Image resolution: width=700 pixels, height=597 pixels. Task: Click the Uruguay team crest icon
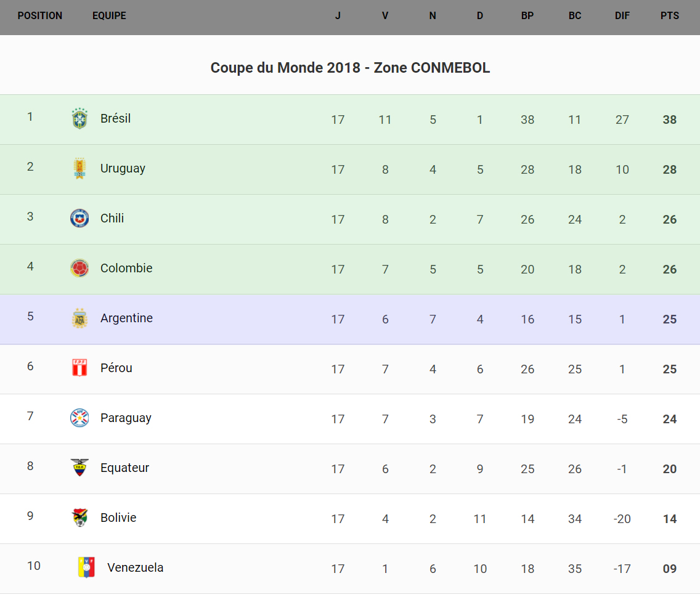[x=79, y=168]
